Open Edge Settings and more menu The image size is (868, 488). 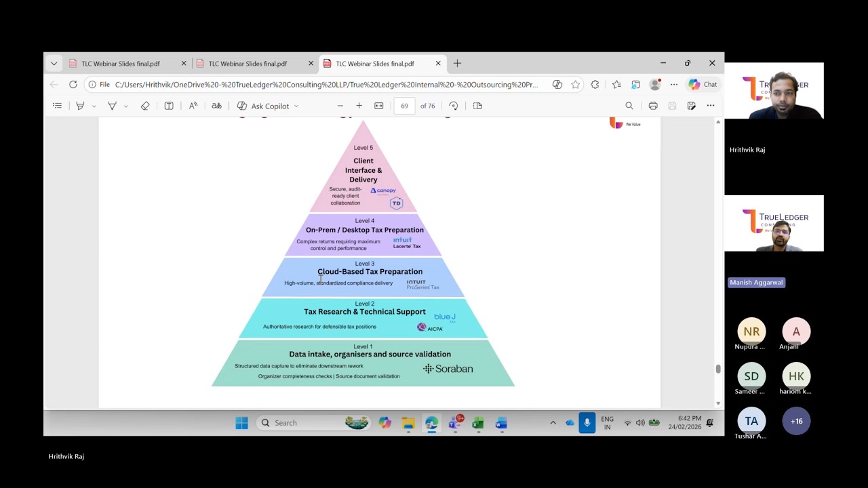click(x=674, y=85)
